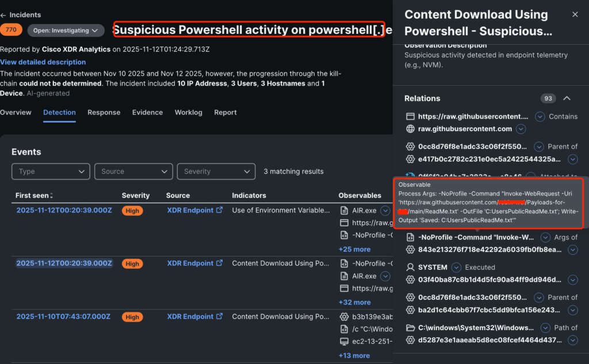This screenshot has width=589, height=364.
Task: Click 'View detailed description' link
Action: 43,62
